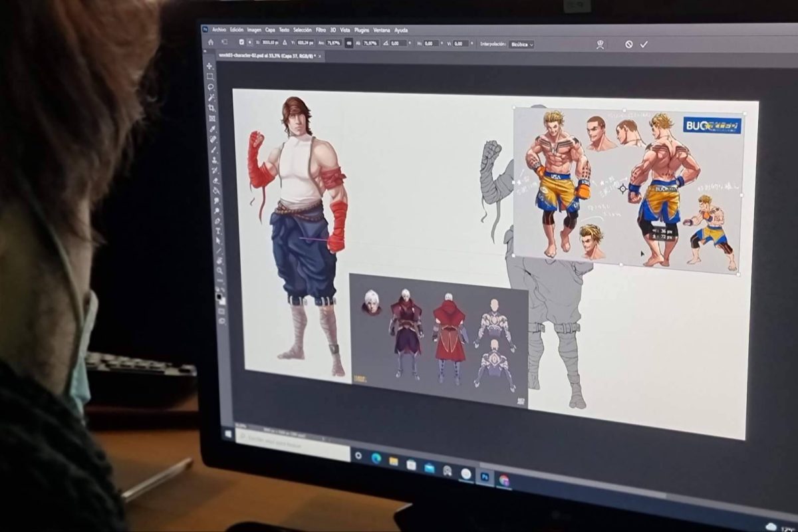The height and width of the screenshot is (532, 798).
Task: Toggle warp mode icon in options bar
Action: (x=600, y=45)
